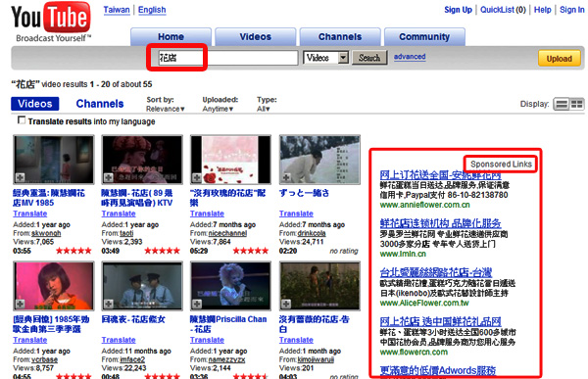Image resolution: width=588 pixels, height=379 pixels.
Task: Expand the Sort by Relevance menu
Action: (x=166, y=109)
